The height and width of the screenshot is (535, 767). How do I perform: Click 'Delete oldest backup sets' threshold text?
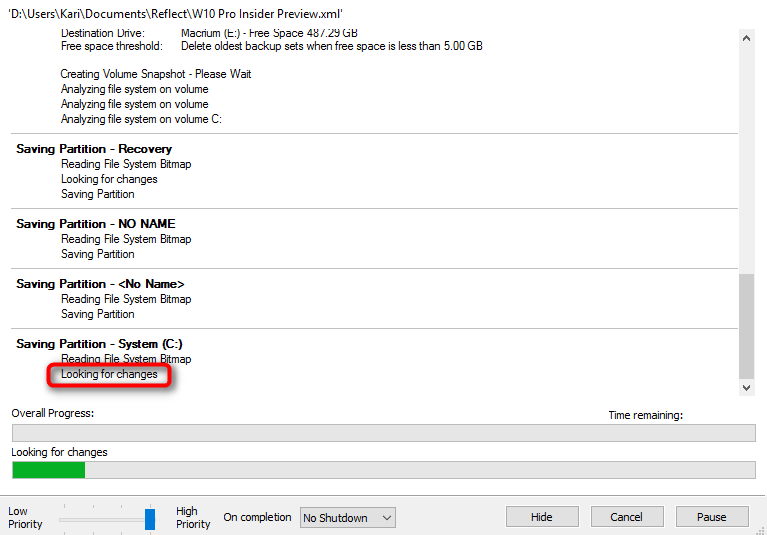(332, 46)
